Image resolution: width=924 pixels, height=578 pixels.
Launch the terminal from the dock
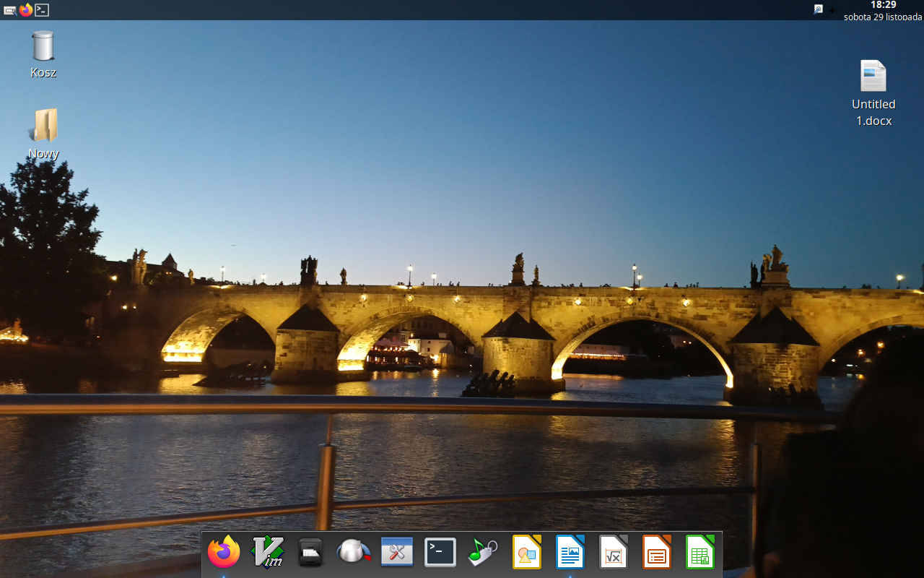(x=440, y=552)
